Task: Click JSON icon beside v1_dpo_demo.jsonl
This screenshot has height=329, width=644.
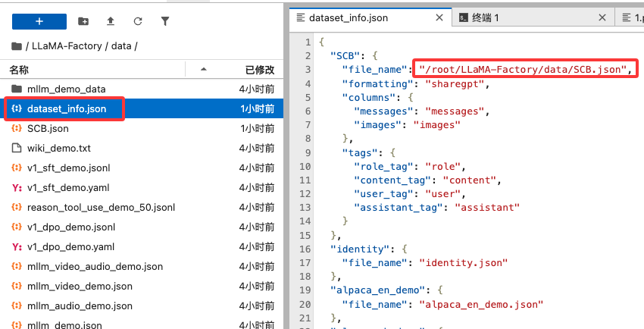Action: click(x=17, y=227)
